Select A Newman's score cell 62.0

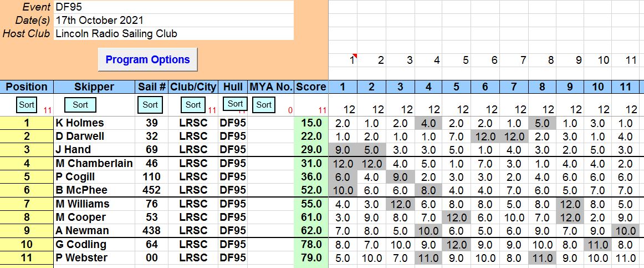311,231
